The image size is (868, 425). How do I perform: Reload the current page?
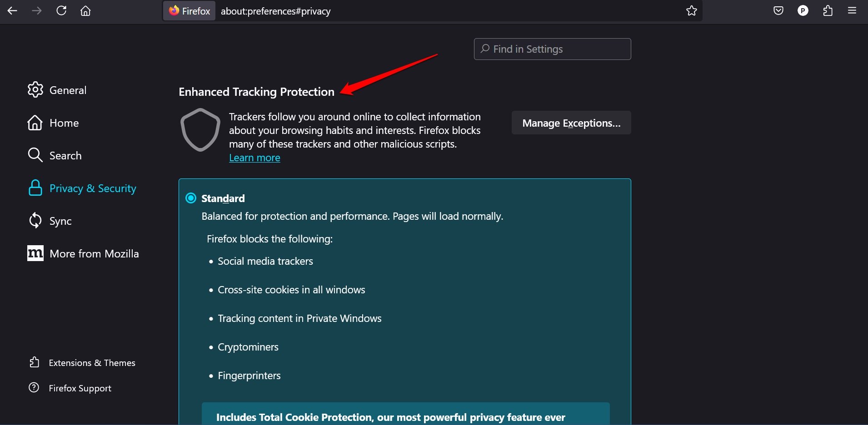(x=61, y=11)
